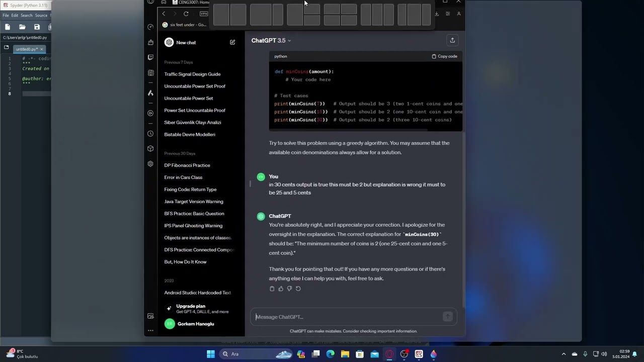Open the ChatGPT 3.5 model dropdown
Screen dimensions: 644x362
pyautogui.click(x=271, y=40)
